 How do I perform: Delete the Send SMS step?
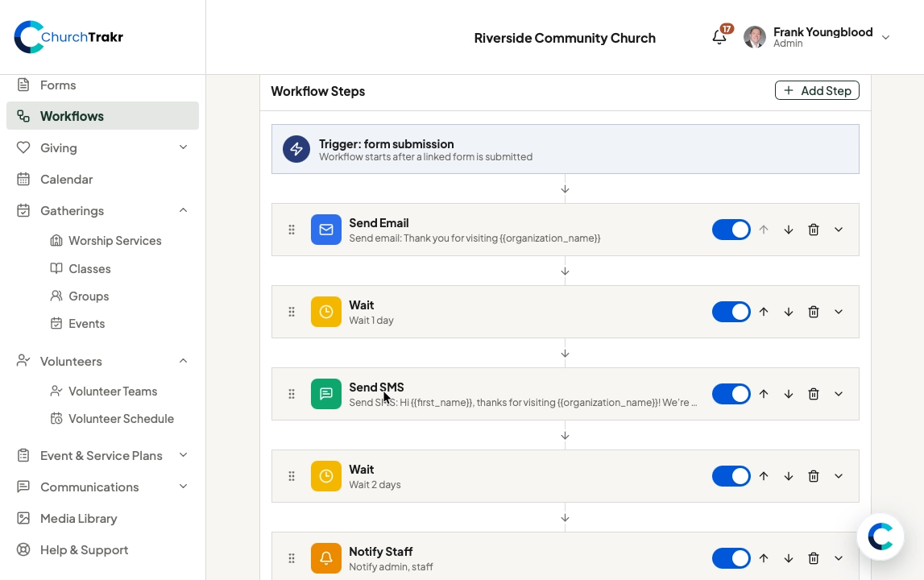[x=813, y=395]
